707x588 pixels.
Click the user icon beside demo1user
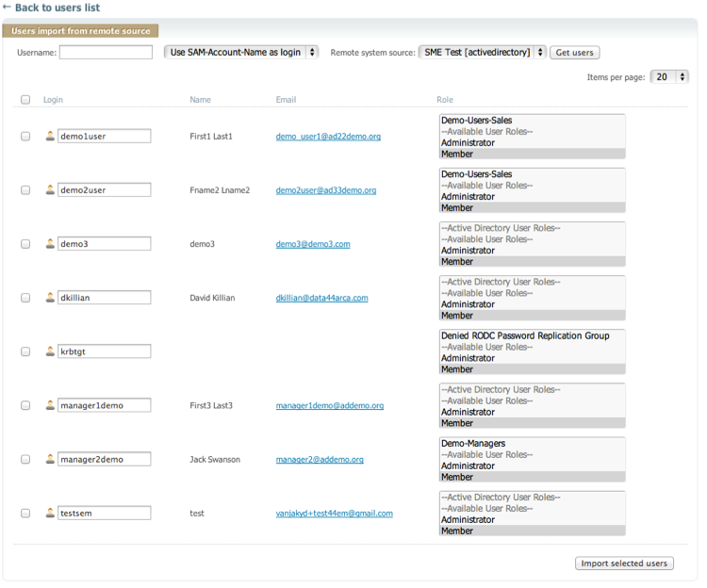[50, 137]
